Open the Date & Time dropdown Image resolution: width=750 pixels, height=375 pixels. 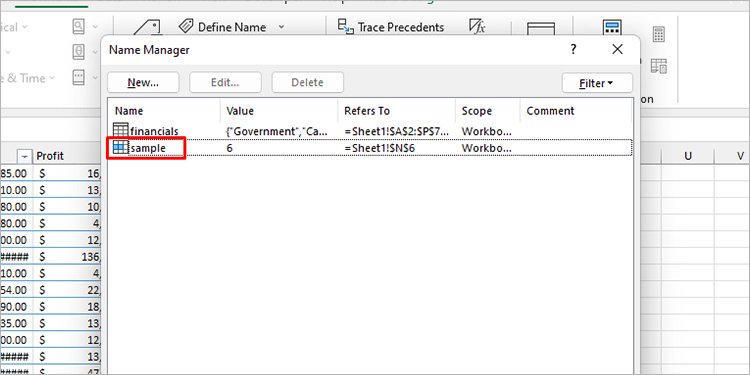click(x=28, y=78)
